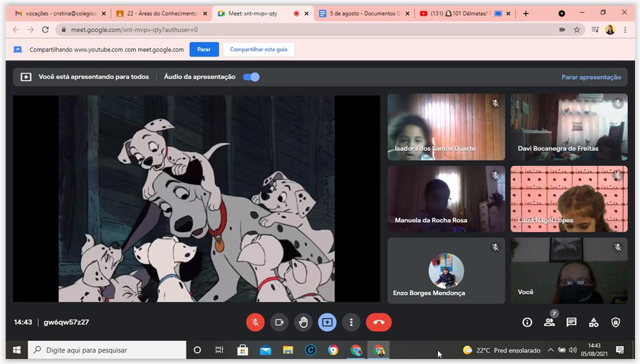Toggle the Áudio da apresentação switch
The image size is (640, 364).
pos(251,77)
